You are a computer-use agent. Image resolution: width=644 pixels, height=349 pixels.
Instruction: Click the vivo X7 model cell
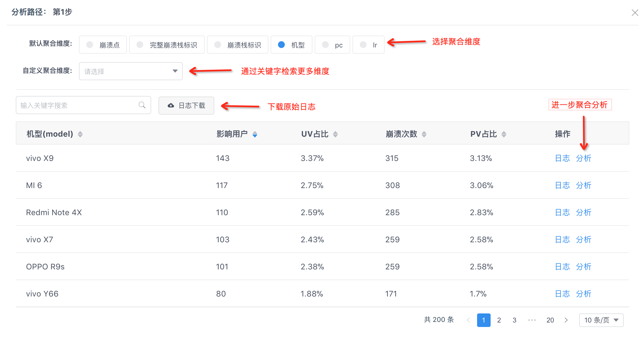tap(39, 239)
